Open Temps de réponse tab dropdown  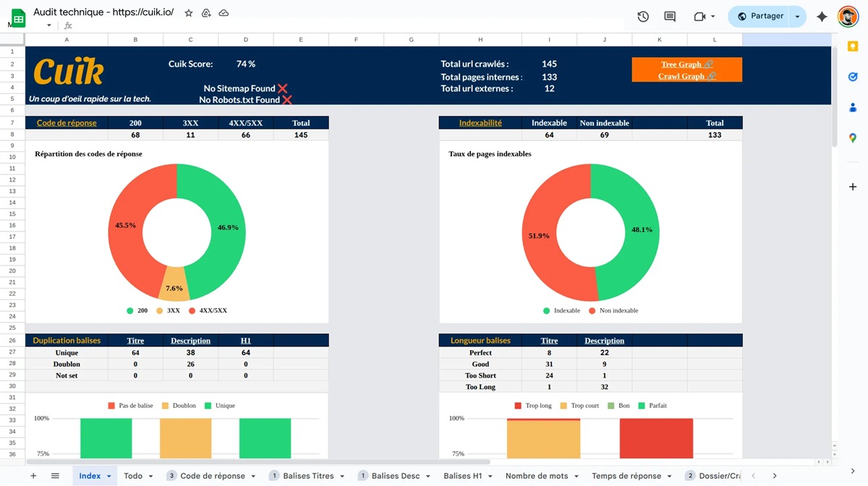coord(669,476)
